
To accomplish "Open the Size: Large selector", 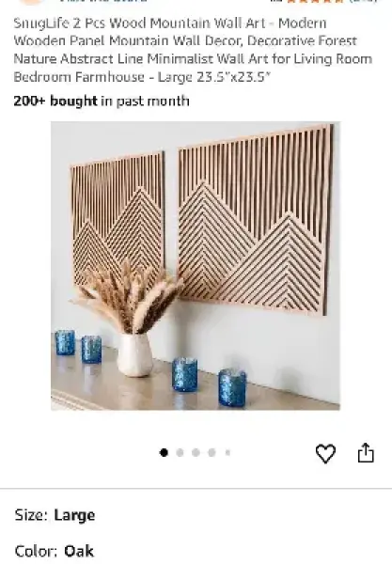I will click(x=196, y=515).
